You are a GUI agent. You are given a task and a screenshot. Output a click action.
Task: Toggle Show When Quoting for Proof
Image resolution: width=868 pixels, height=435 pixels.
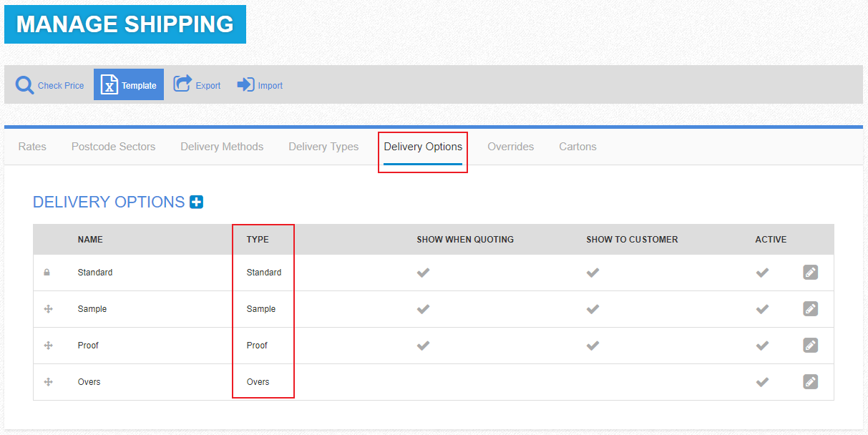[424, 346]
